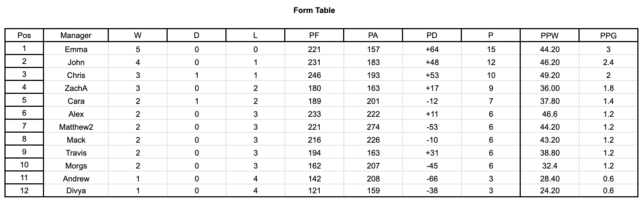Select the PPW column header
Image resolution: width=644 pixels, height=204 pixels.
coord(550,35)
